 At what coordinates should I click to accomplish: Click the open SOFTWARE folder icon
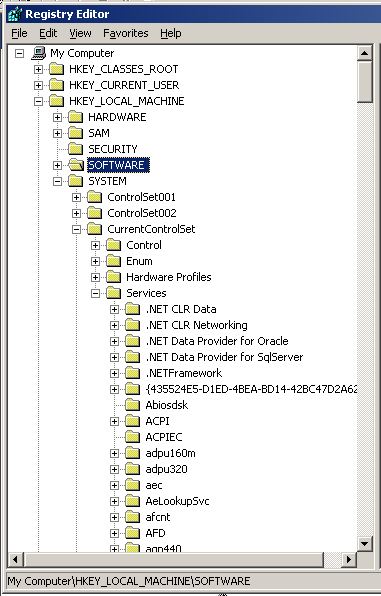pos(76,165)
